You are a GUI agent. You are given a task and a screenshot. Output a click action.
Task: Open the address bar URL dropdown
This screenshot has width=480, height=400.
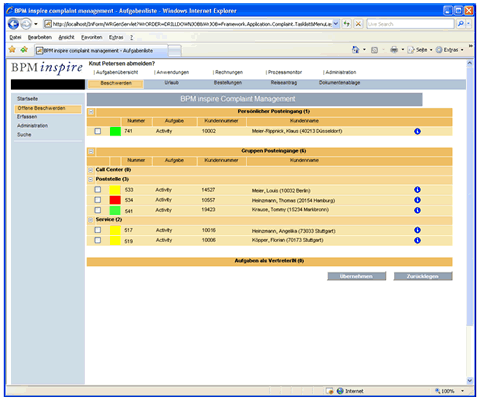[x=336, y=24]
